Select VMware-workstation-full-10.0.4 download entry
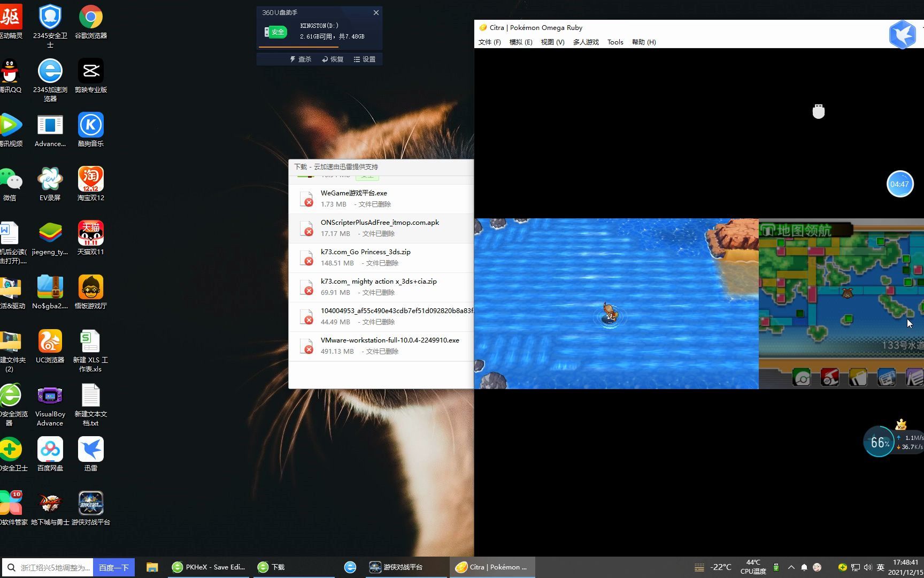Viewport: 924px width, 578px height. coord(381,346)
